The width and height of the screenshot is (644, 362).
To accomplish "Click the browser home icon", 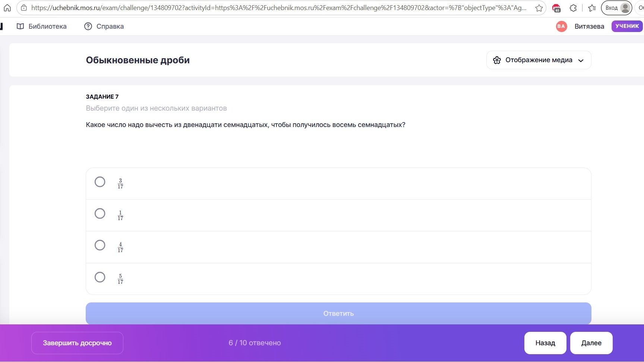I will [x=7, y=8].
